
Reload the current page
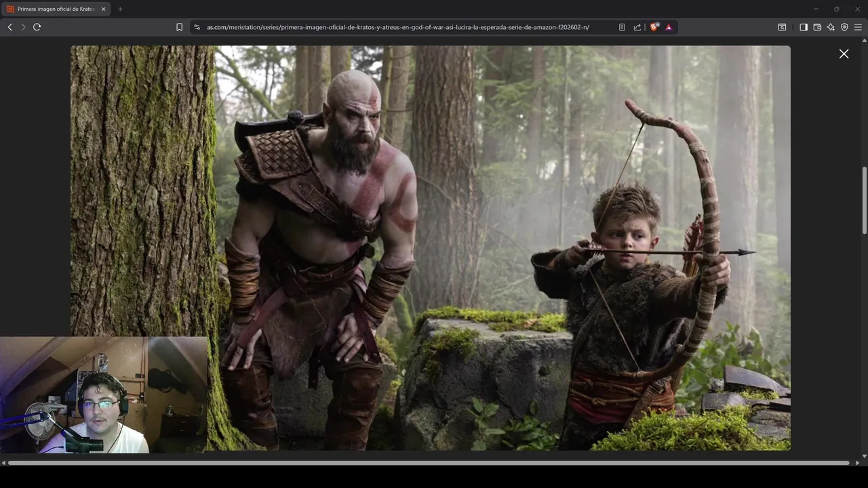tap(37, 27)
